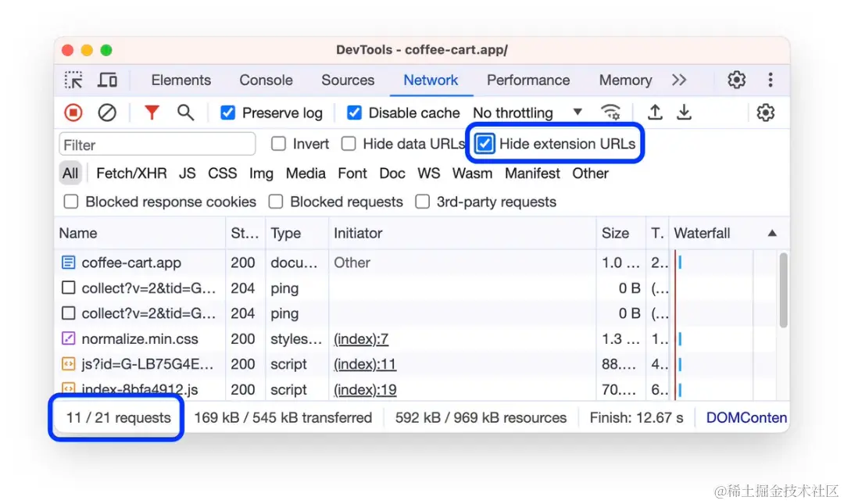Screen dimensions: 844x504
Task: Import HAR file with upload arrow
Action: [655, 112]
